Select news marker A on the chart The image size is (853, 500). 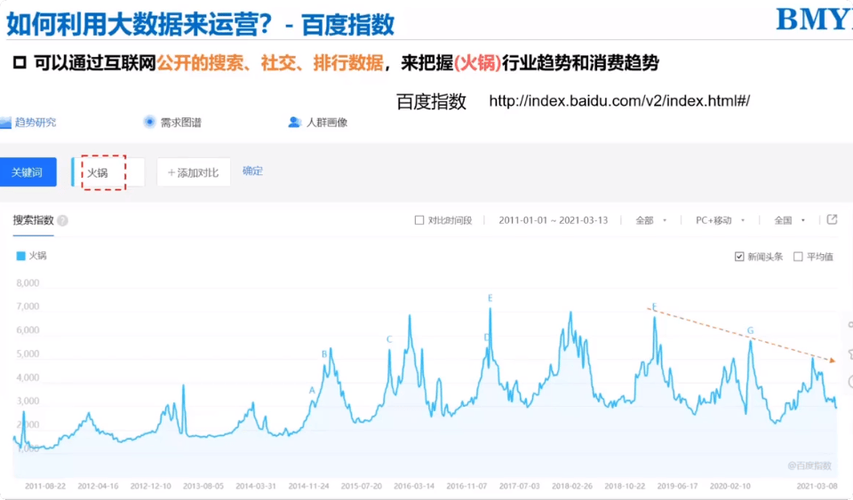click(x=312, y=390)
